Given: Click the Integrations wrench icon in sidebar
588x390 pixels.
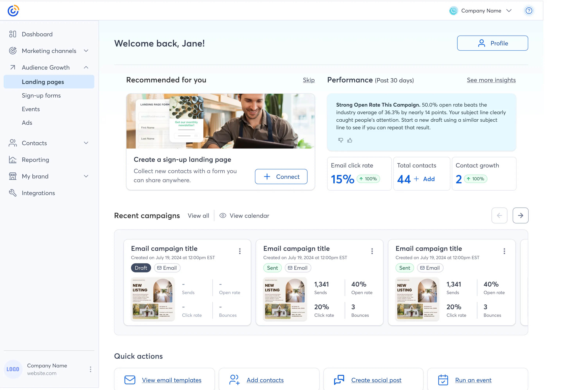Looking at the screenshot, I should (13, 193).
